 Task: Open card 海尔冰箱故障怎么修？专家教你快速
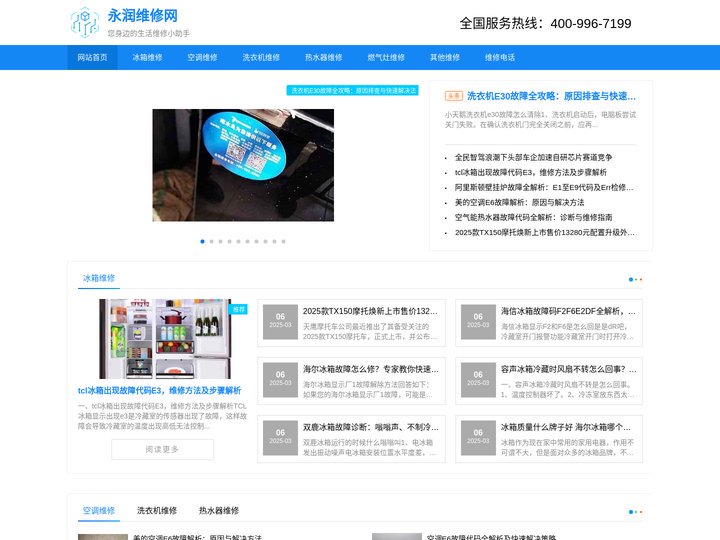pyautogui.click(x=351, y=381)
